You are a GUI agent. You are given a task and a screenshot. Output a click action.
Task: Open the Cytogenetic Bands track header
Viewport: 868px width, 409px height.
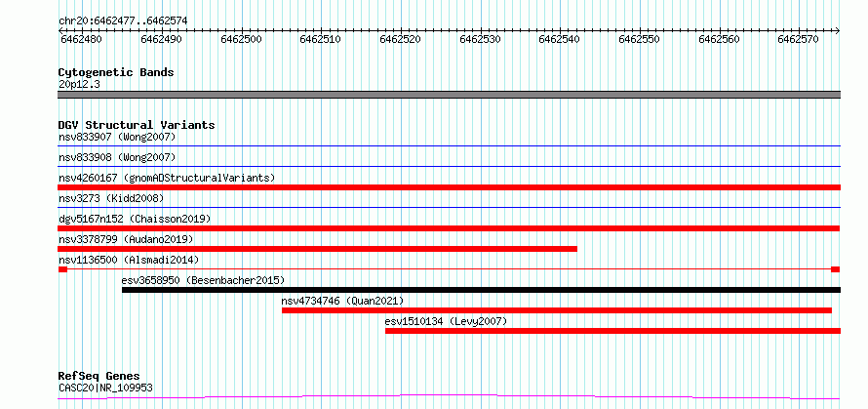pyautogui.click(x=116, y=72)
